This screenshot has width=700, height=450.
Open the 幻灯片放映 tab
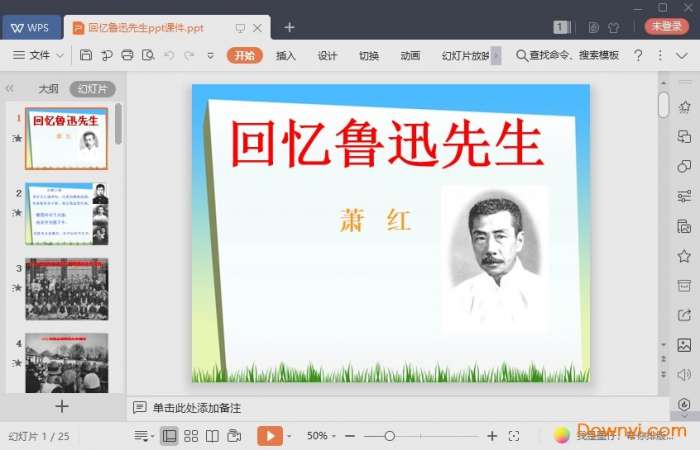coord(465,56)
